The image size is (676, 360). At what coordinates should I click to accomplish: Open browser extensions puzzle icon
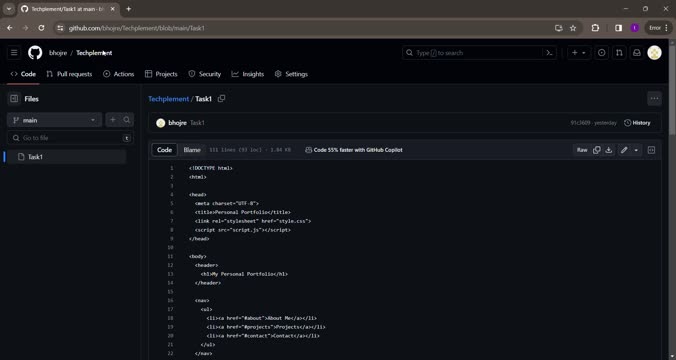pos(595,28)
